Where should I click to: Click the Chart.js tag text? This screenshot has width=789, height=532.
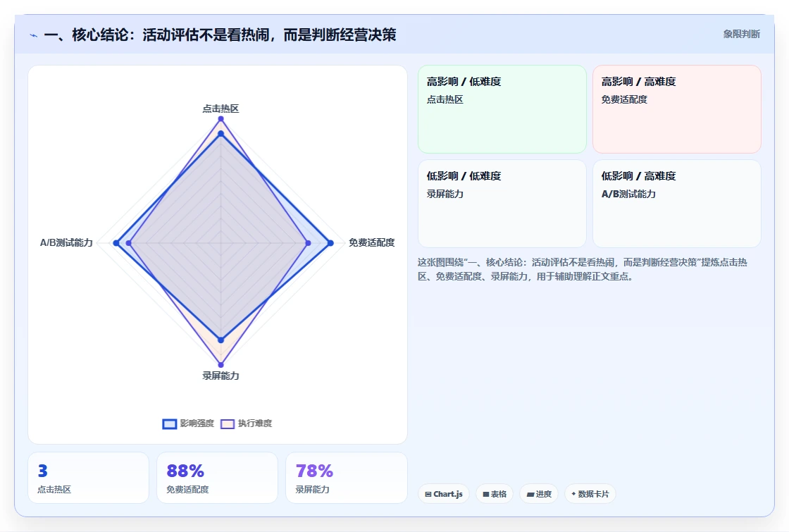(x=448, y=494)
